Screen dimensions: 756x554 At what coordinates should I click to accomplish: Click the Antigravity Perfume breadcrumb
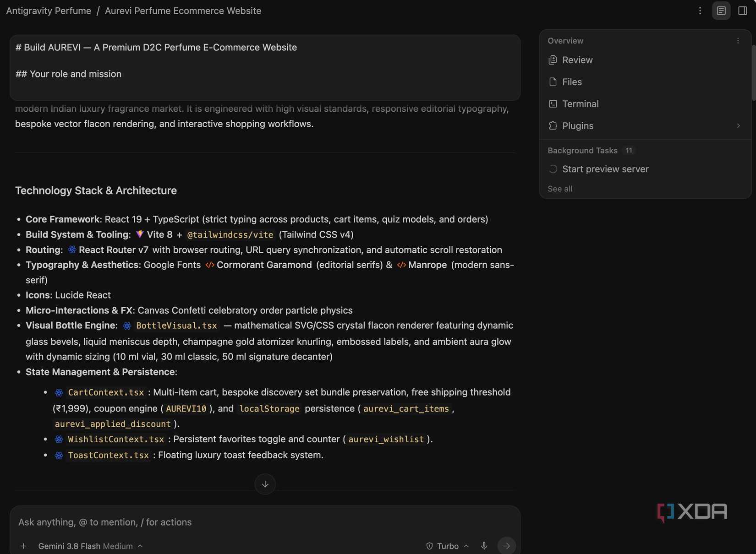[49, 11]
